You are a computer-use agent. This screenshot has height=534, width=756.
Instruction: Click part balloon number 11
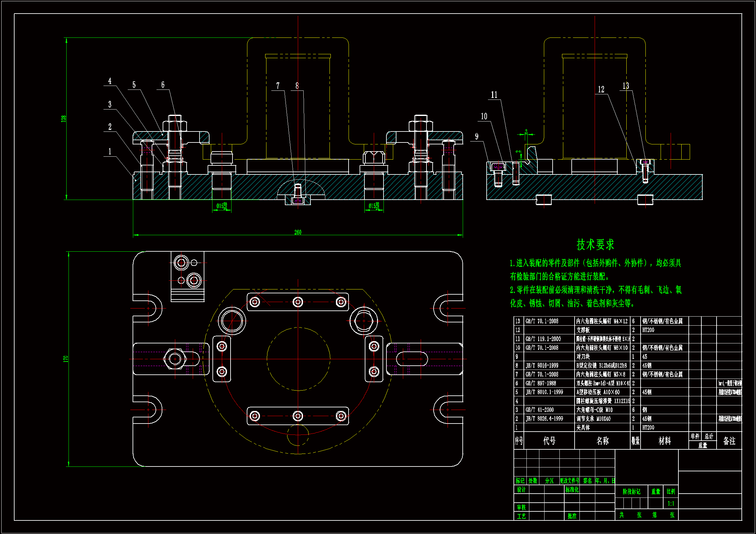coord(494,95)
